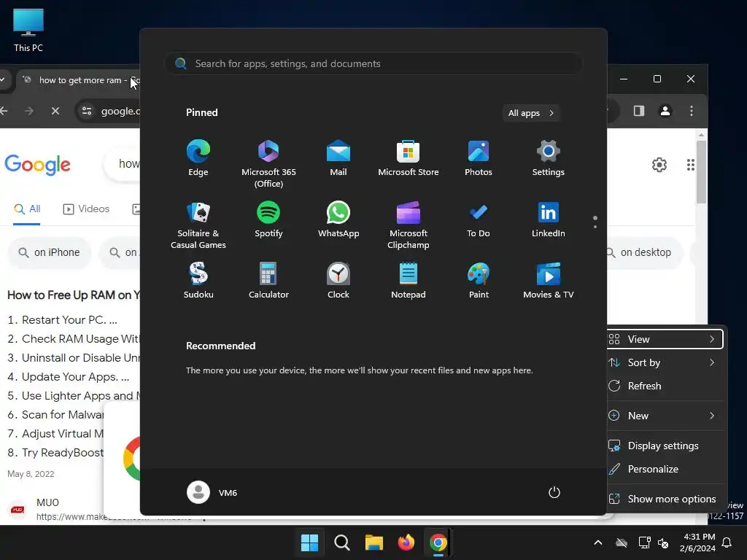747x560 pixels.
Task: Stop page loading in Chrome
Action: click(55, 111)
